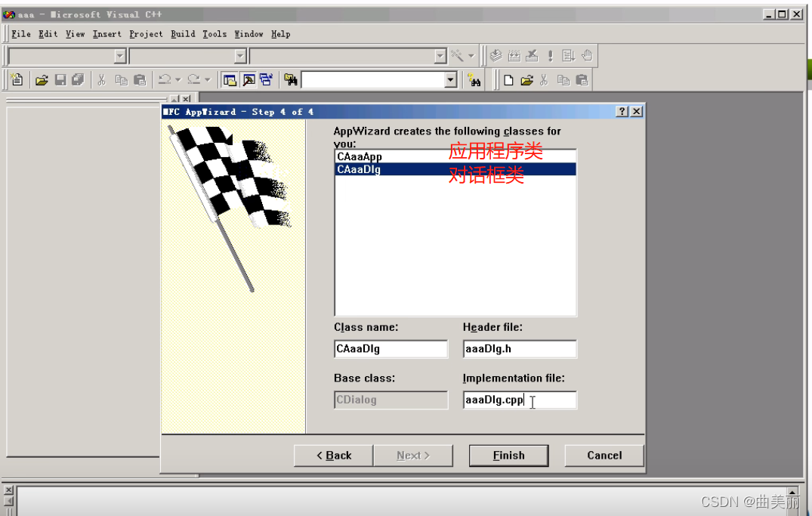The width and height of the screenshot is (812, 516).
Task: Click the Output panel scroll up arrow
Action: pyautogui.click(x=792, y=492)
